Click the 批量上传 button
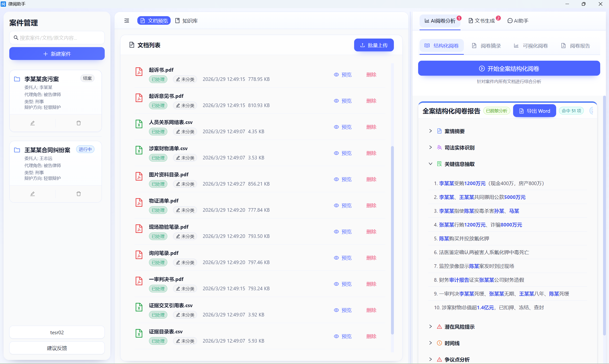The width and height of the screenshot is (609, 364). point(374,45)
